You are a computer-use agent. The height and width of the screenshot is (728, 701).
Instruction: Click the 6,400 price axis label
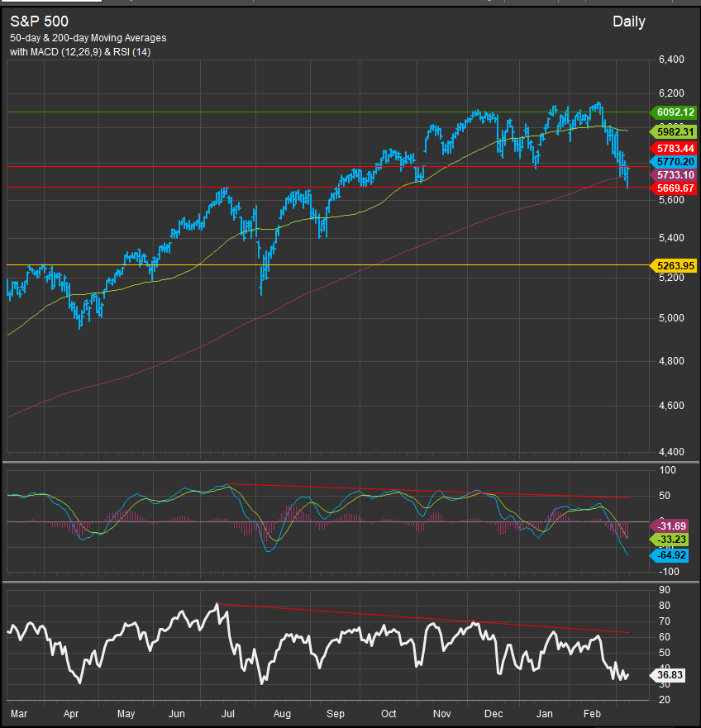[671, 59]
